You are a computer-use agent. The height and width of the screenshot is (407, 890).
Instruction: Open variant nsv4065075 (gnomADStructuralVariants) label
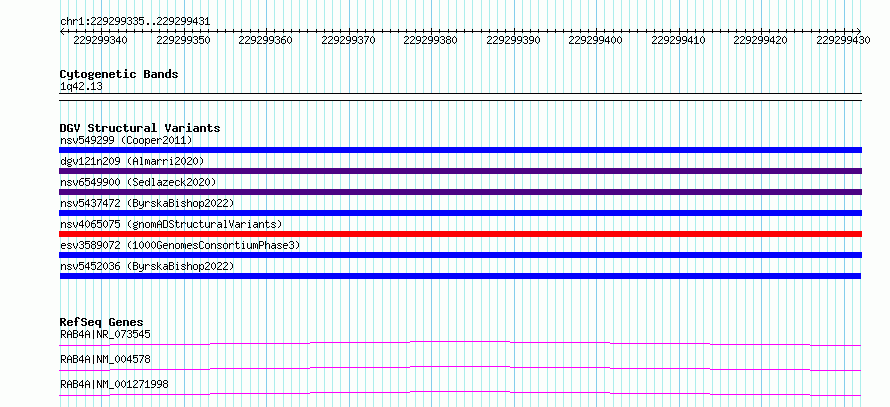coord(171,224)
